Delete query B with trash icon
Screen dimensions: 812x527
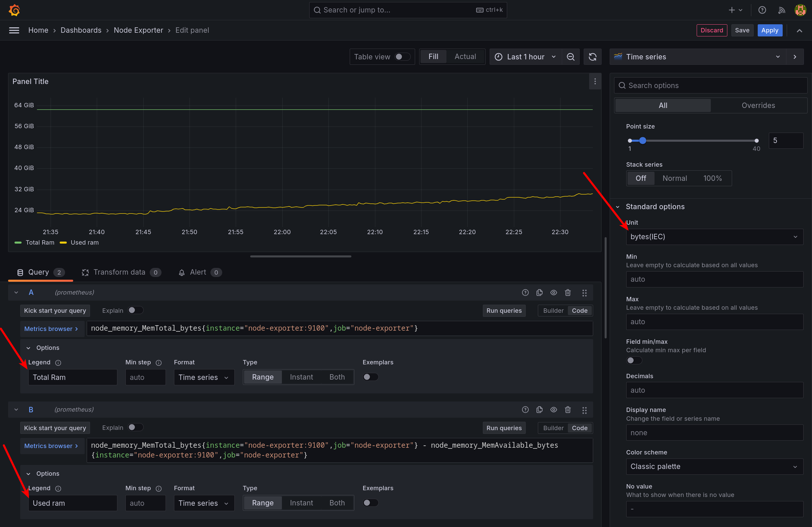(x=568, y=410)
